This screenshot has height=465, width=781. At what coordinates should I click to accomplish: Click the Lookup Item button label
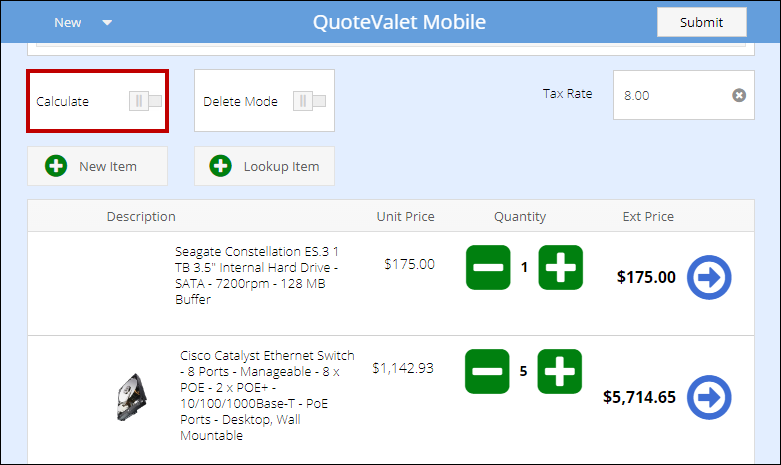click(281, 166)
